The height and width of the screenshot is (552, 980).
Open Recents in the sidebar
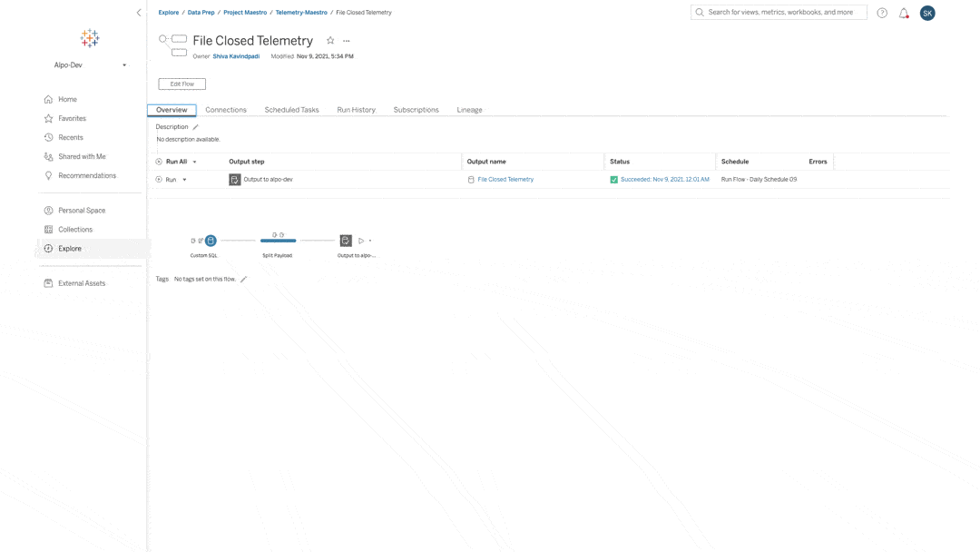coord(71,137)
